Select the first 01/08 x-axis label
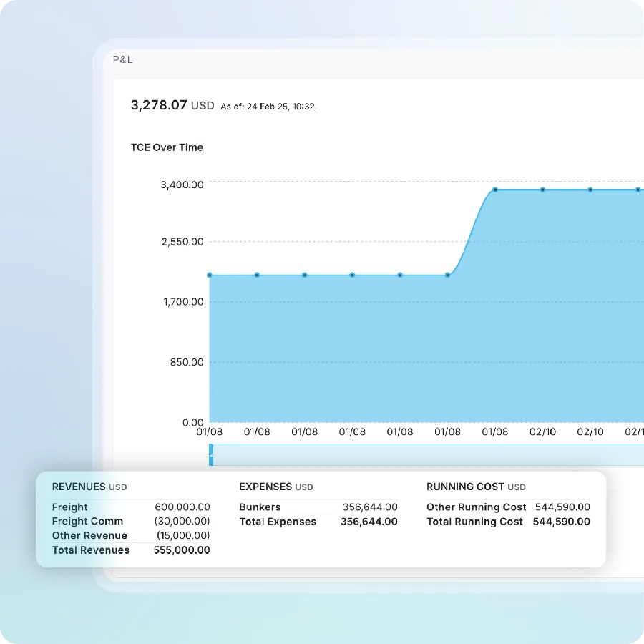This screenshot has width=644, height=644. click(210, 432)
